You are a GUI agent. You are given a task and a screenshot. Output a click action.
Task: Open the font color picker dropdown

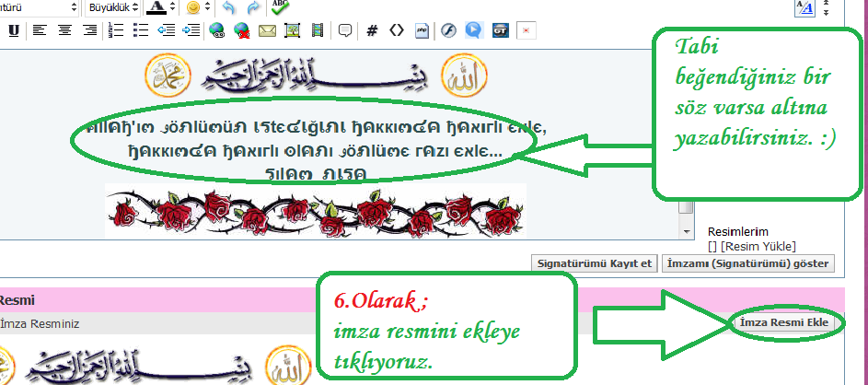pos(173,7)
